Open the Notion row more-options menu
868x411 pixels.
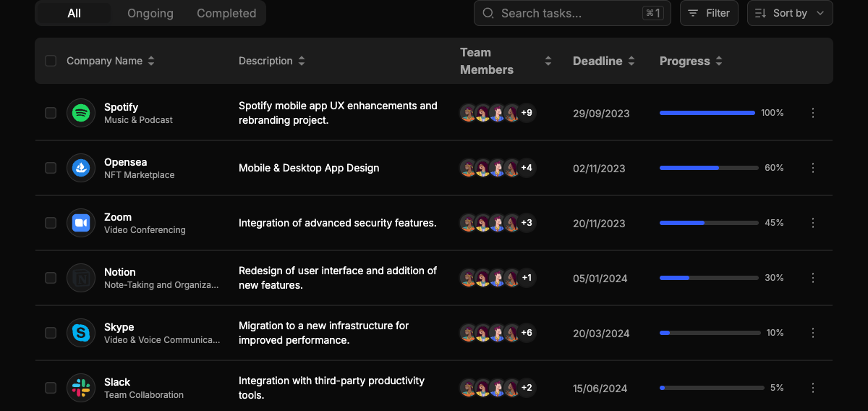click(x=813, y=278)
